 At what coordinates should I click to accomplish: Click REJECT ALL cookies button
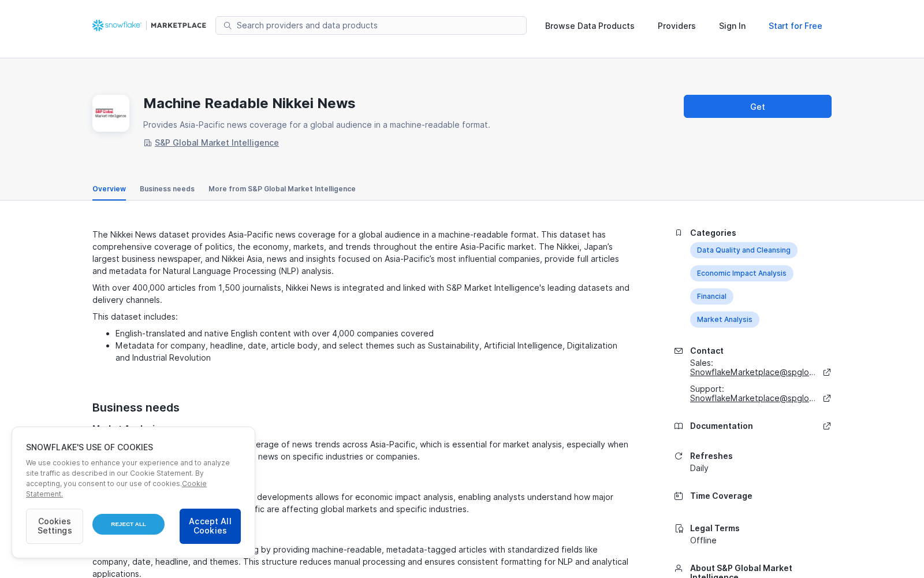coord(128,524)
